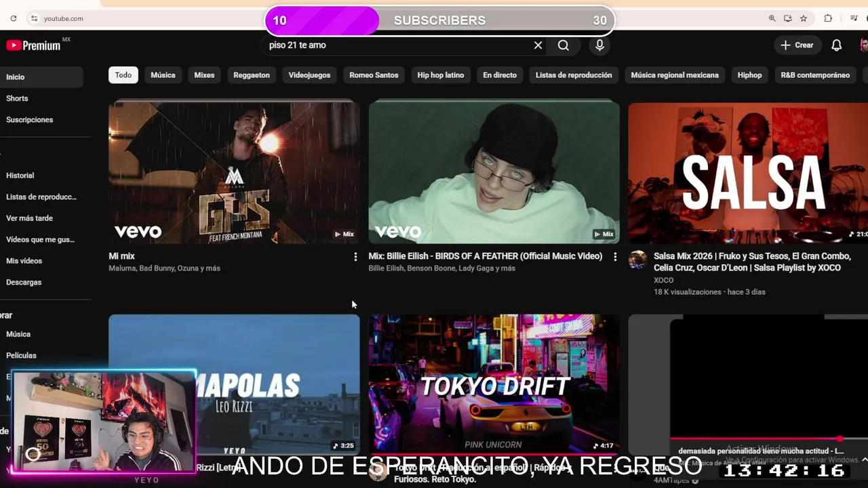Image resolution: width=868 pixels, height=488 pixels.
Task: Open 'Billie Eilish, Benson Boone, Lady Gaga y más' text
Action: [x=442, y=268]
